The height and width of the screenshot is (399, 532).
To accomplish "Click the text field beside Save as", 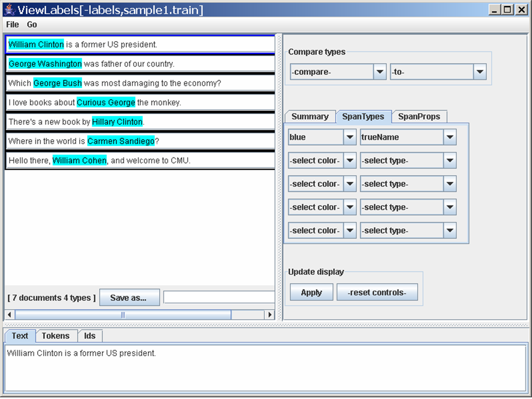I will (x=219, y=298).
